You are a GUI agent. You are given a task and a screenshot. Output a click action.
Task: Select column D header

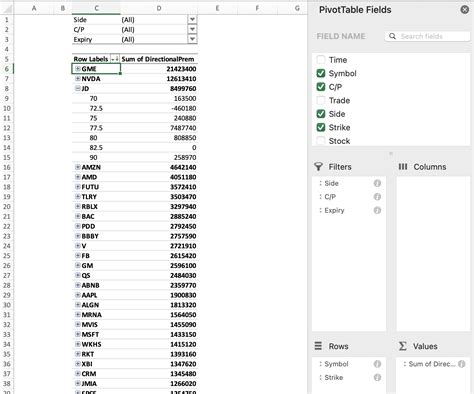coord(159,8)
